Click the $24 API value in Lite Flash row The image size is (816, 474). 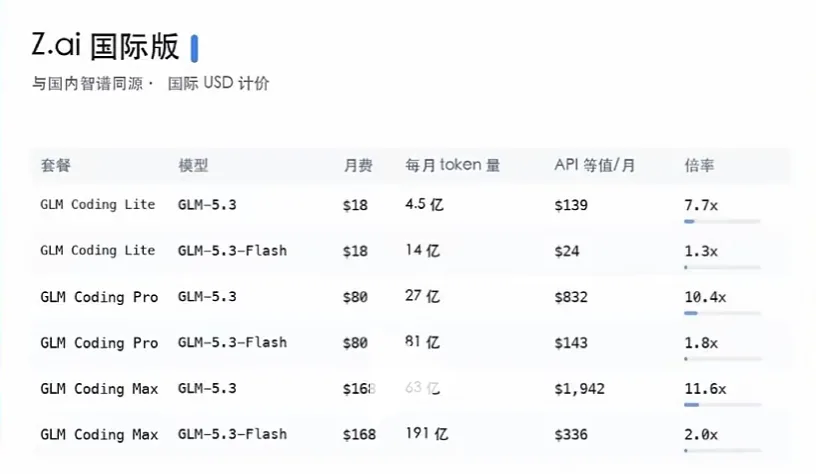(567, 251)
